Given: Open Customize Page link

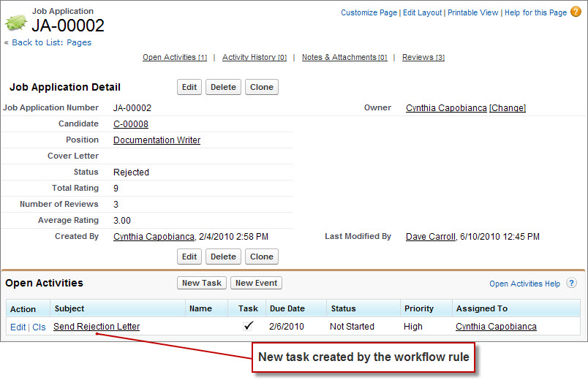Looking at the screenshot, I should click(x=369, y=12).
